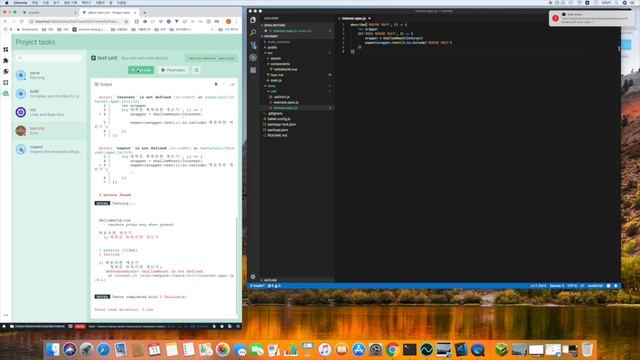Open VS Code Search activity icon

pos(253,32)
